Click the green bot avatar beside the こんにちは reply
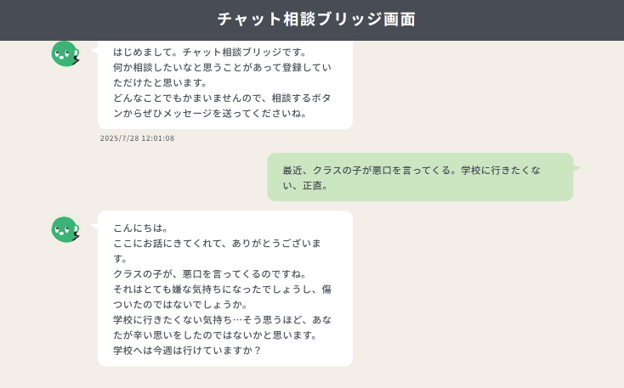Screen dimensions: 624x388 [x=65, y=229]
